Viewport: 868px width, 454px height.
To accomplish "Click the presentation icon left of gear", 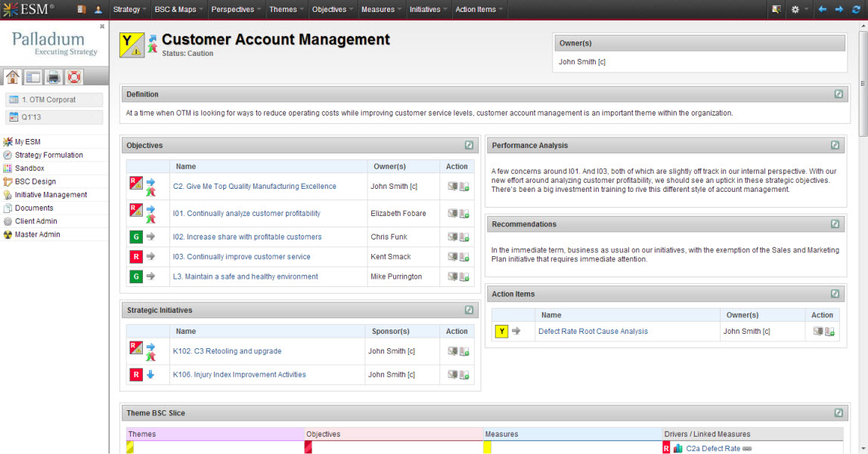I will (x=777, y=9).
